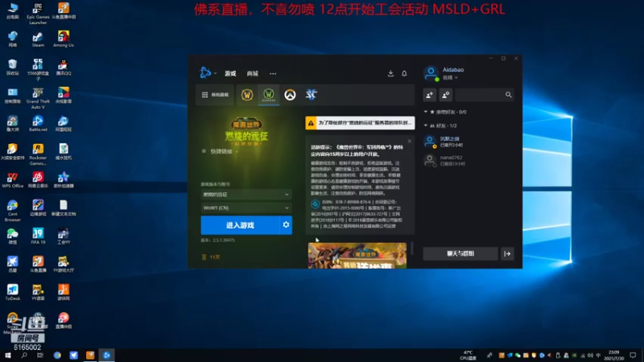Open Epic Games Launcher desktop shortcut

pos(38,13)
